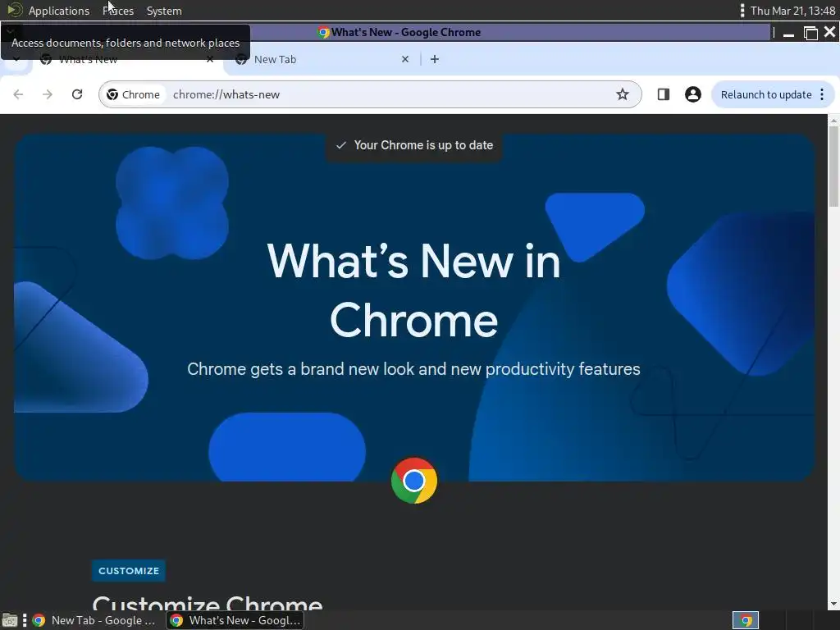Click the page vertical scrollbar thumb
Viewport: 840px width, 630px height.
point(833,165)
